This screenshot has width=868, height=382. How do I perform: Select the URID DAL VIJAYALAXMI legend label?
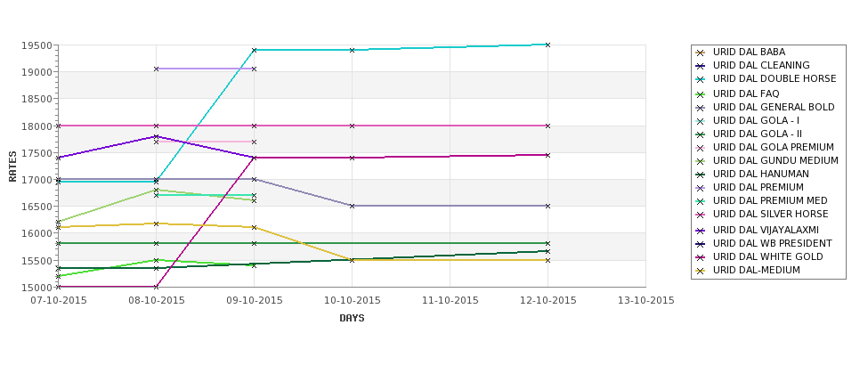(x=766, y=231)
